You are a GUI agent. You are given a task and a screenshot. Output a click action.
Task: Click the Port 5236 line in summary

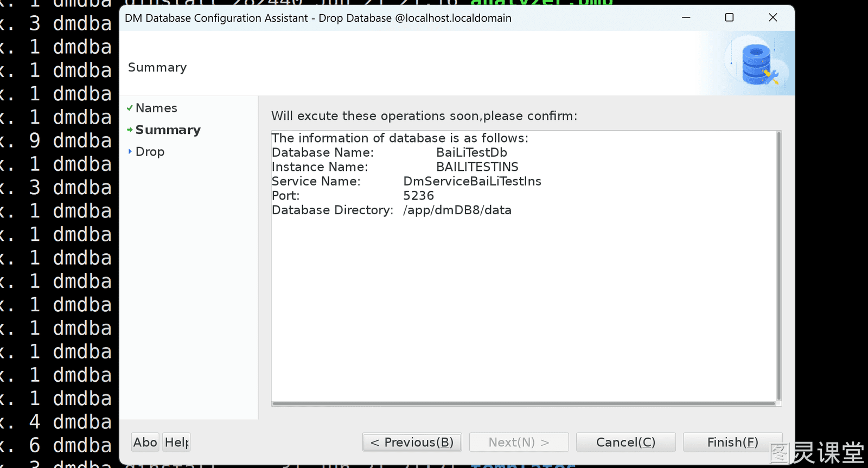click(x=353, y=195)
